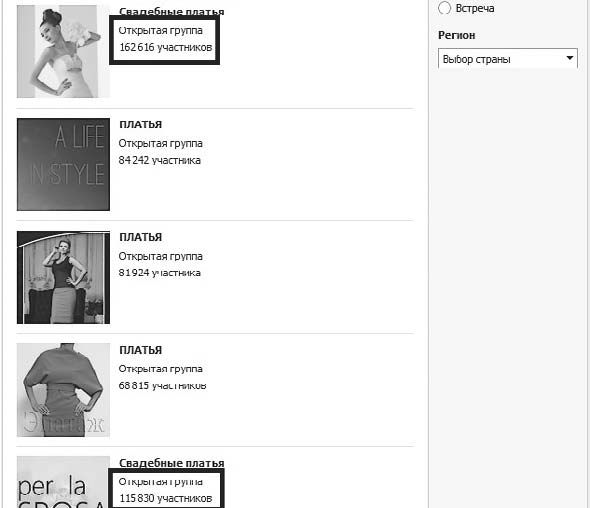Click the thumbnail of woman in pencil skirt
Screen dimensions: 590x508
(x=63, y=277)
